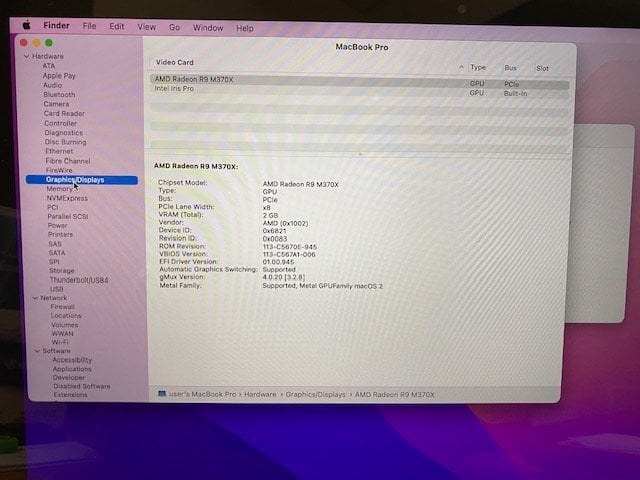Select Locations under Network
This screenshot has width=640, height=480.
coord(66,316)
